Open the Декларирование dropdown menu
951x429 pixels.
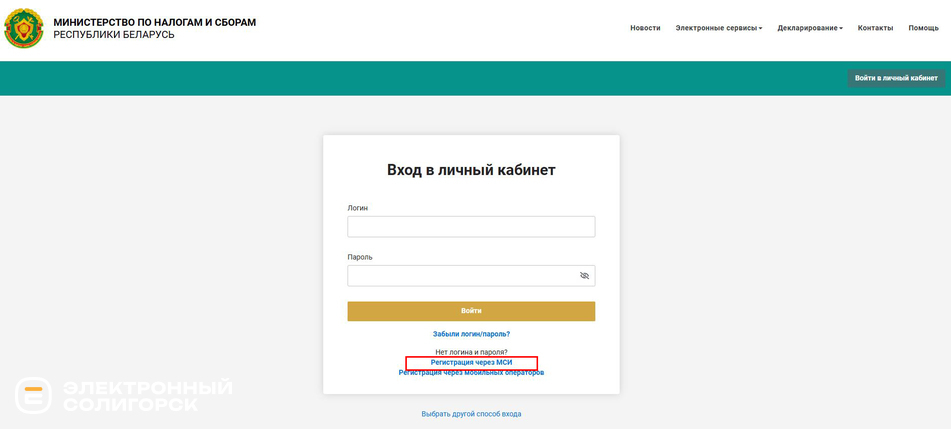(x=809, y=28)
